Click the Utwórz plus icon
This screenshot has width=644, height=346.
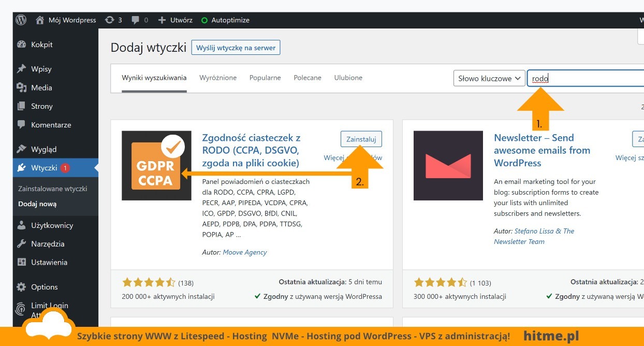tap(162, 20)
